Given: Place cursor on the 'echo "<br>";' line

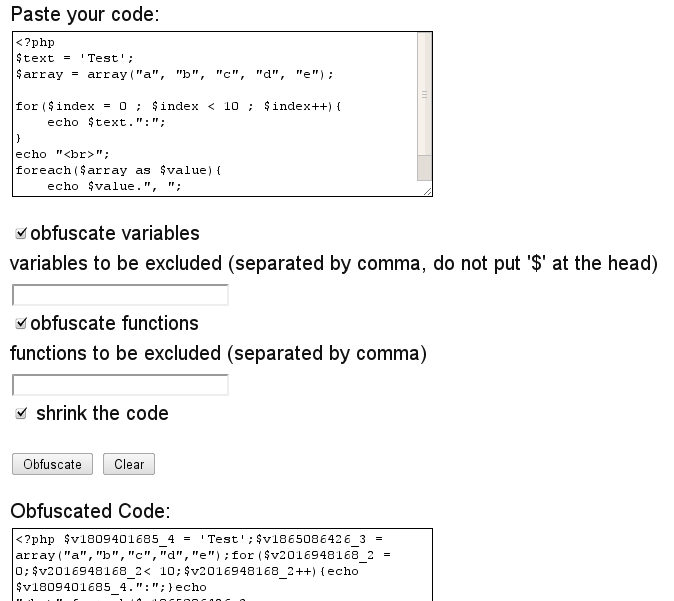Looking at the screenshot, I should pyautogui.click(x=63, y=154).
